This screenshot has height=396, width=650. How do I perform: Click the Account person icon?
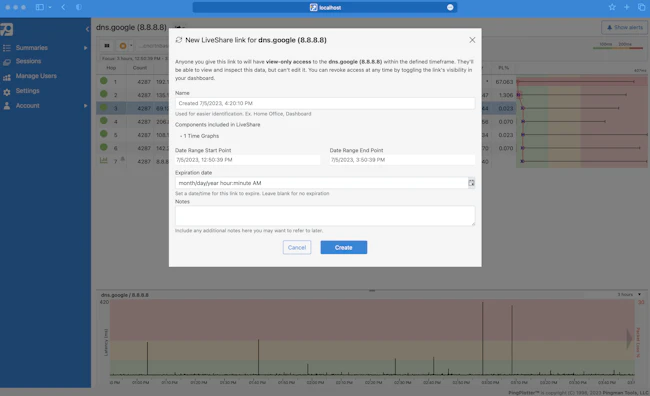click(7, 106)
